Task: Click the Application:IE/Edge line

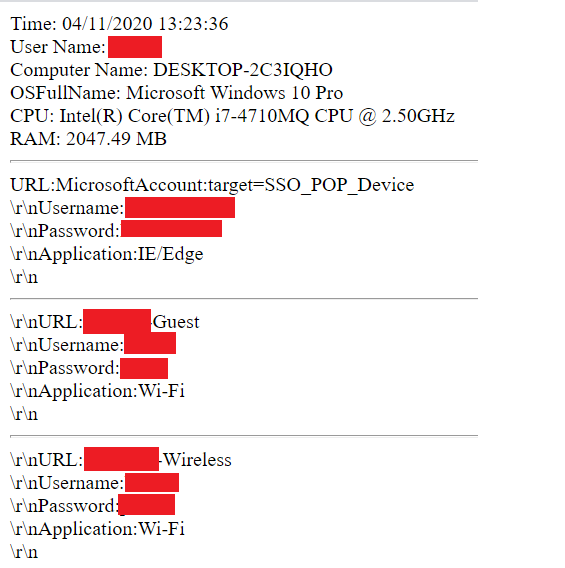Action: click(107, 254)
